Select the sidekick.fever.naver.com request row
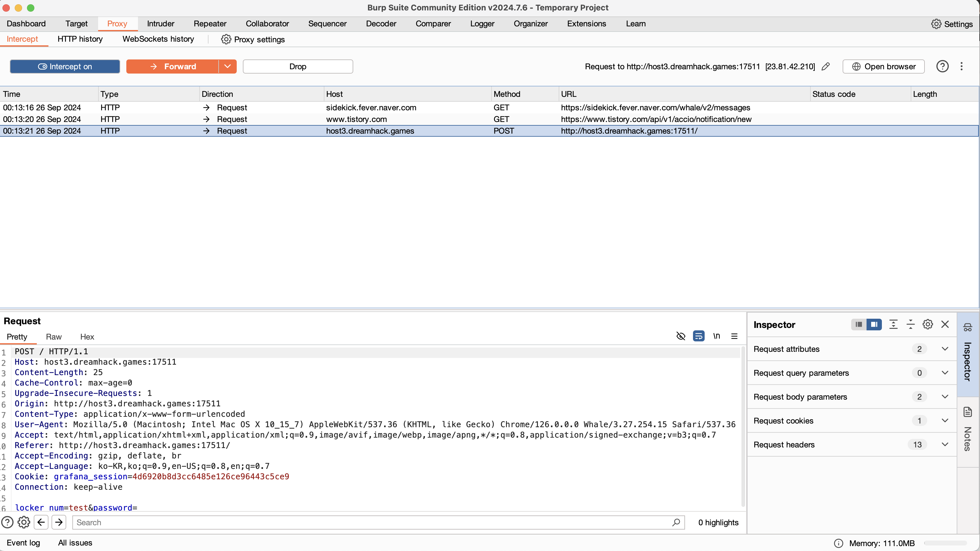The width and height of the screenshot is (980, 551). pos(489,108)
